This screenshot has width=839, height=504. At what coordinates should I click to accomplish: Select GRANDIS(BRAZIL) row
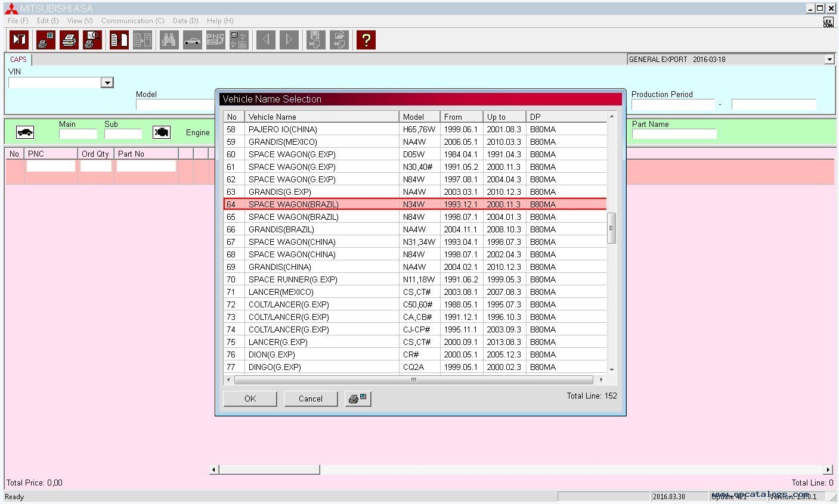pos(415,229)
